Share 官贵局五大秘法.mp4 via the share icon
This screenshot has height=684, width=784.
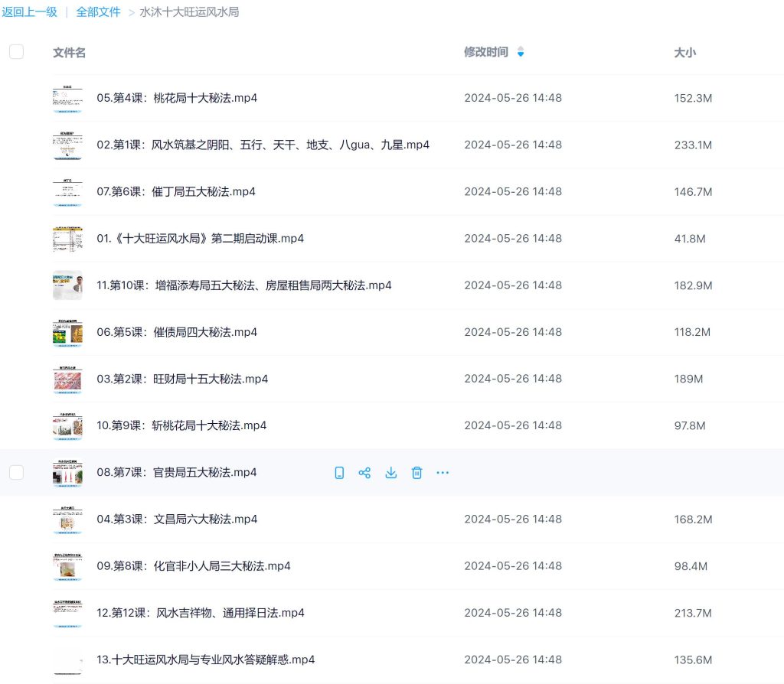pyautogui.click(x=364, y=472)
